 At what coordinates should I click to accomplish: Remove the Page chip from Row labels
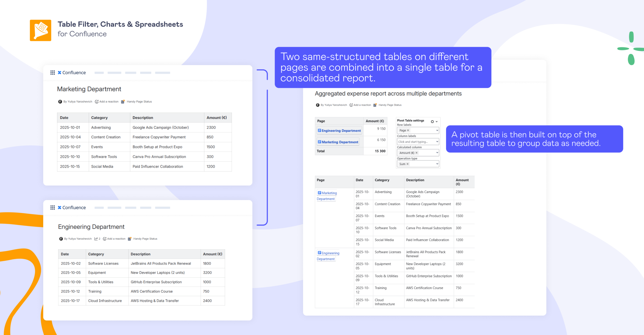408,130
